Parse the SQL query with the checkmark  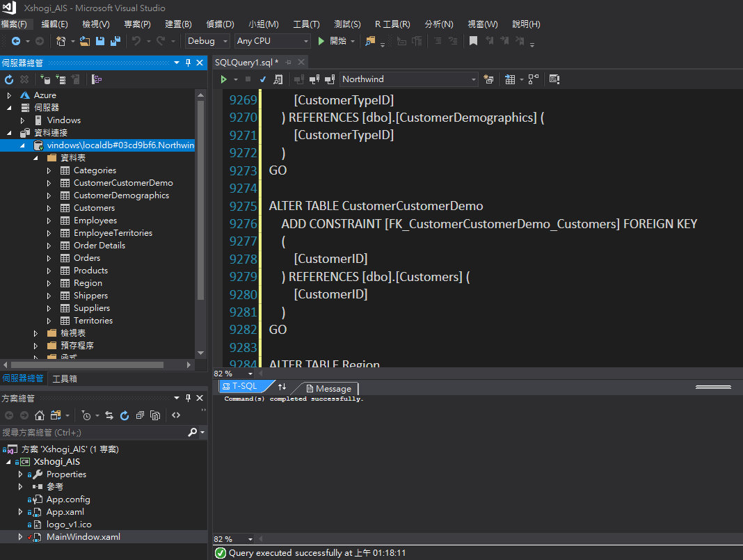pos(263,79)
